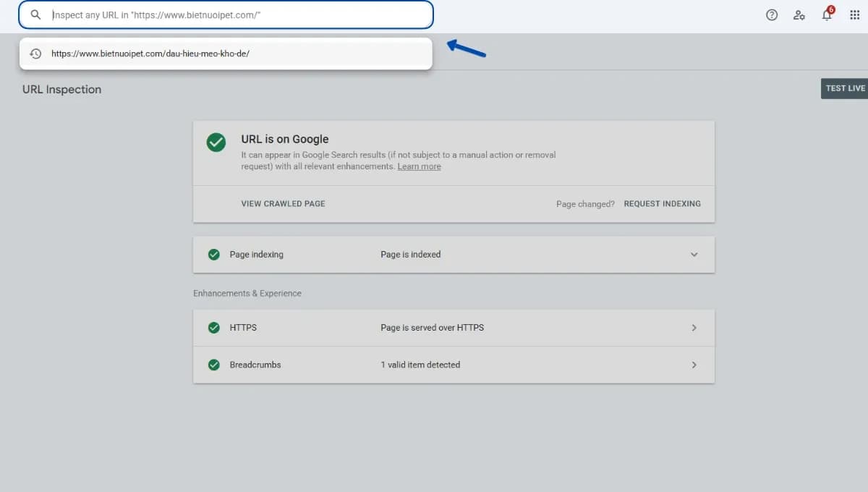The width and height of the screenshot is (868, 492).
Task: Open the Help question mark icon
Action: point(772,14)
